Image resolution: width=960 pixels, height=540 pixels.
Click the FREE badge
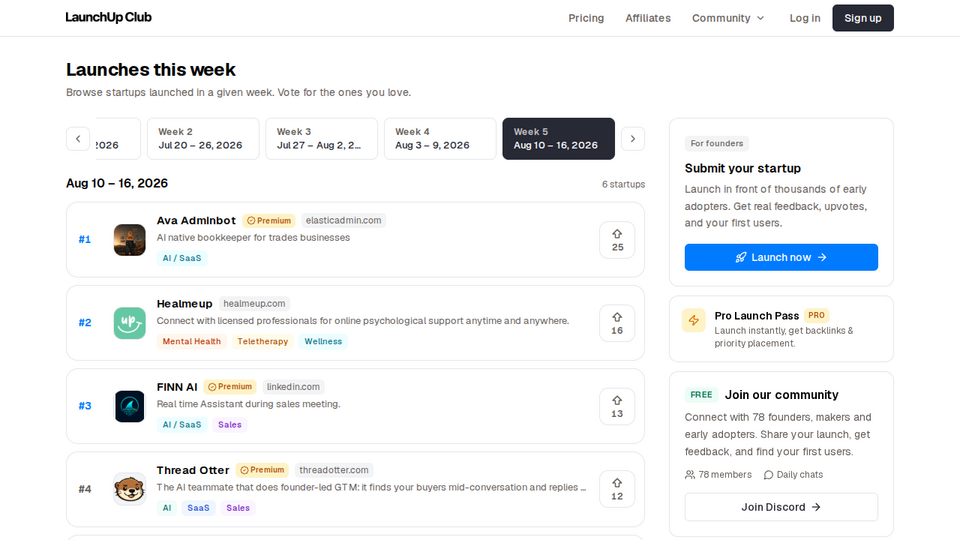click(701, 395)
